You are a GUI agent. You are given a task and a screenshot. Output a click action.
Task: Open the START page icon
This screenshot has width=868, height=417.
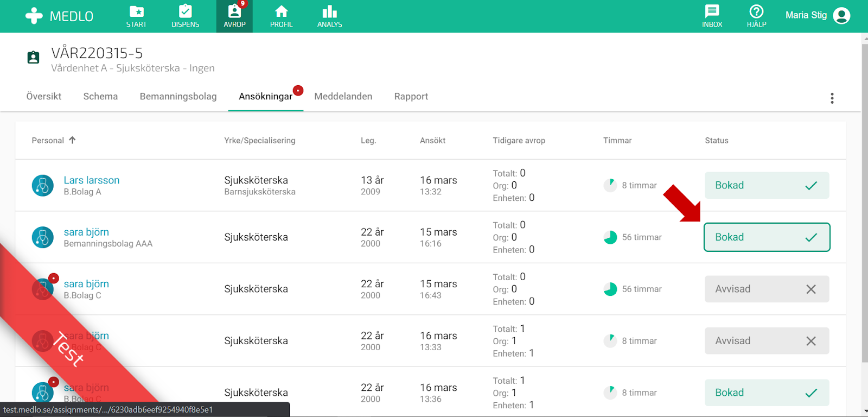pos(136,11)
